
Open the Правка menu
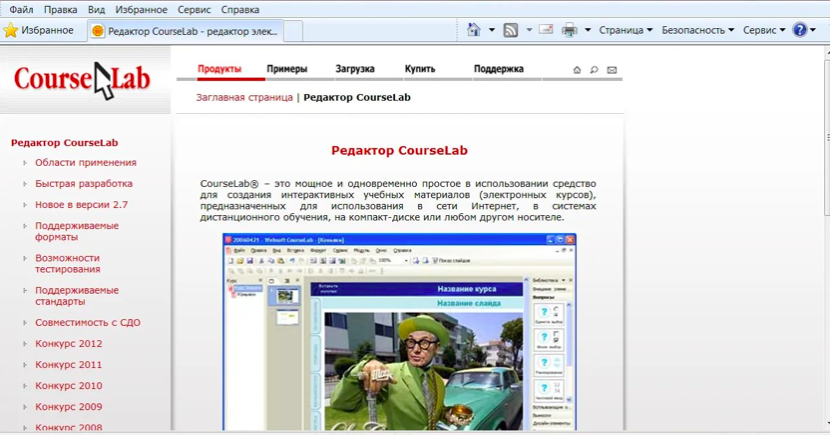pos(60,10)
